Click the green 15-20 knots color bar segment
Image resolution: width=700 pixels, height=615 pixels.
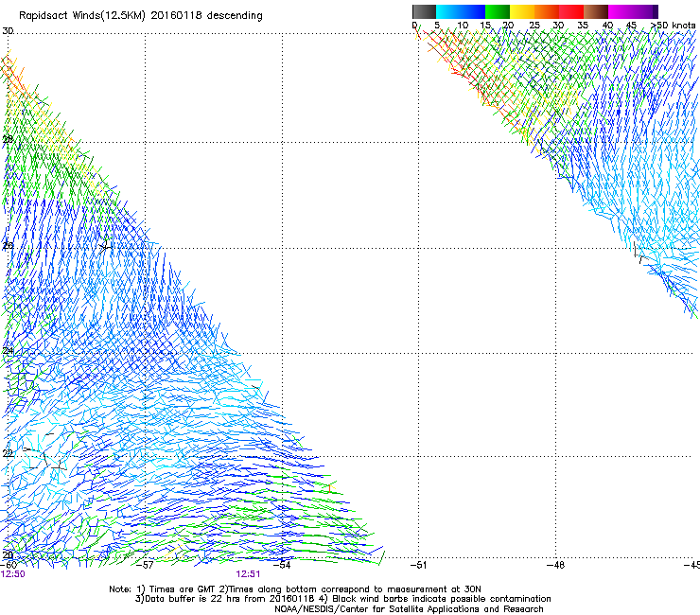pyautogui.click(x=498, y=11)
